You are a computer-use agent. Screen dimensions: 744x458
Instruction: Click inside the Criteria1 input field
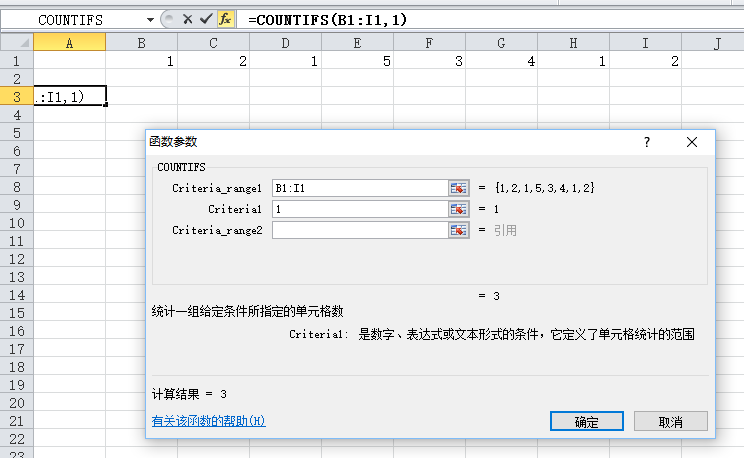pos(360,209)
